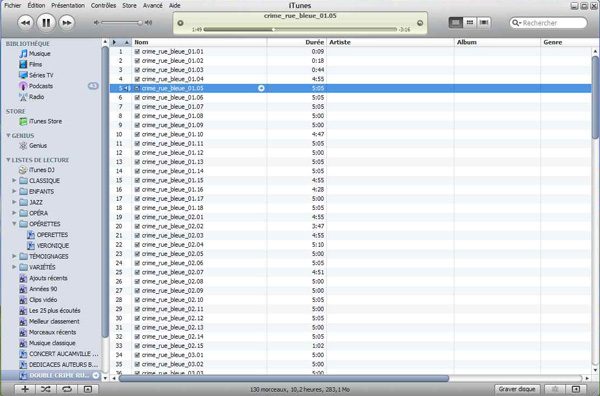The width and height of the screenshot is (600, 396).
Task: Open the Radio section
Action: click(x=32, y=97)
